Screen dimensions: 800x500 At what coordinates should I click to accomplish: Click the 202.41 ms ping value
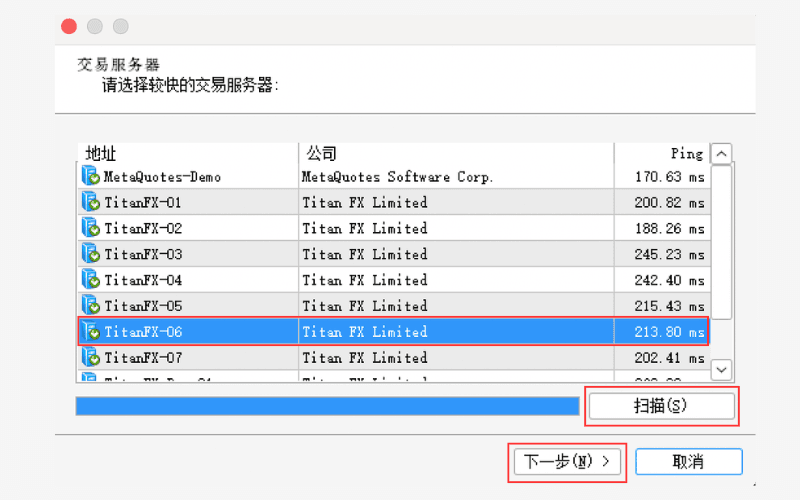(x=669, y=358)
